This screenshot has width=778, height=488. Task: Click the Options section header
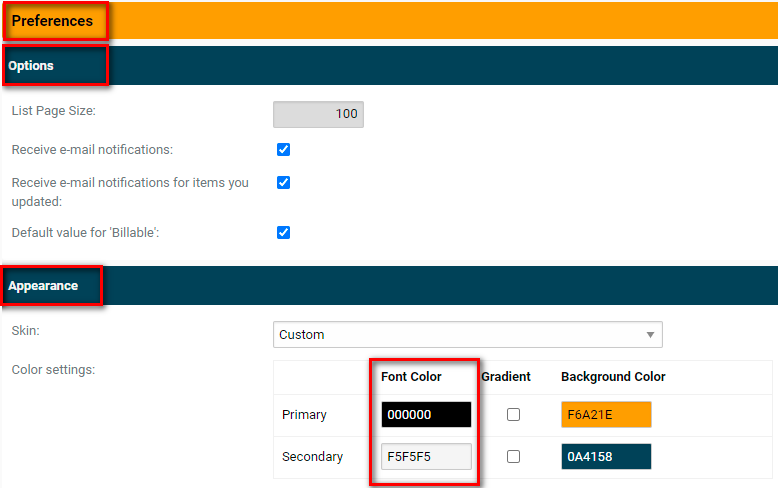pos(31,65)
